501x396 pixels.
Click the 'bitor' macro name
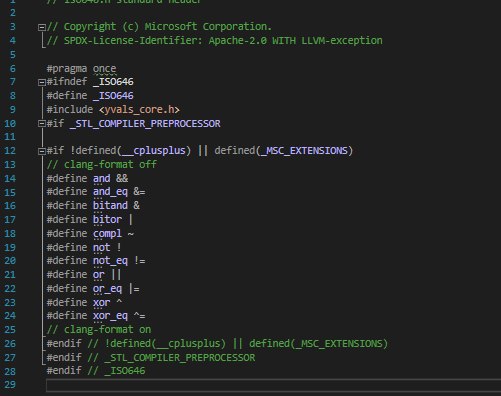[x=107, y=219]
